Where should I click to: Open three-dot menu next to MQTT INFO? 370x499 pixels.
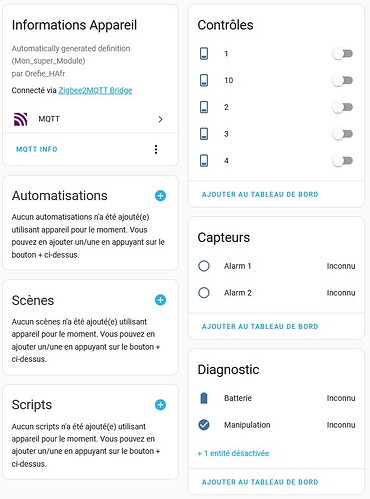[156, 149]
